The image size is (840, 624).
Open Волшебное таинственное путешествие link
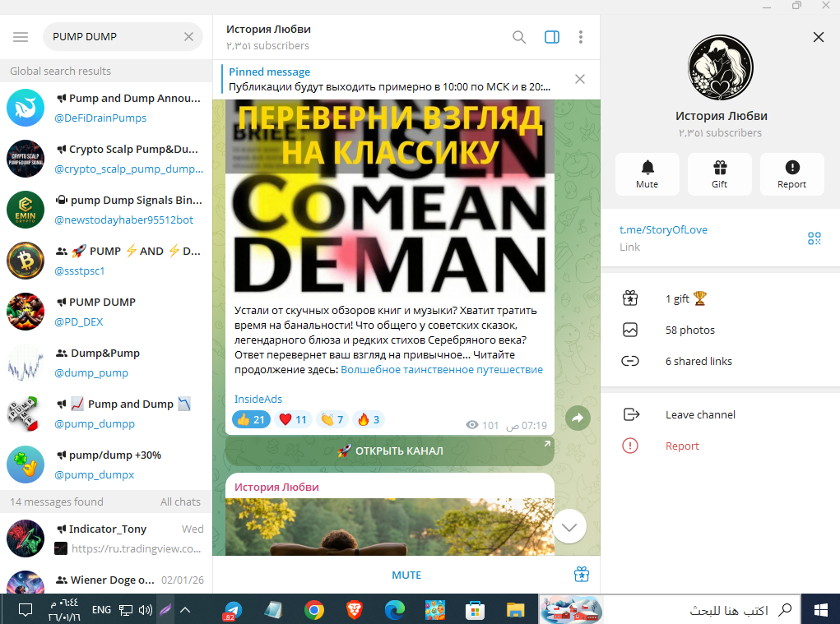point(442,369)
